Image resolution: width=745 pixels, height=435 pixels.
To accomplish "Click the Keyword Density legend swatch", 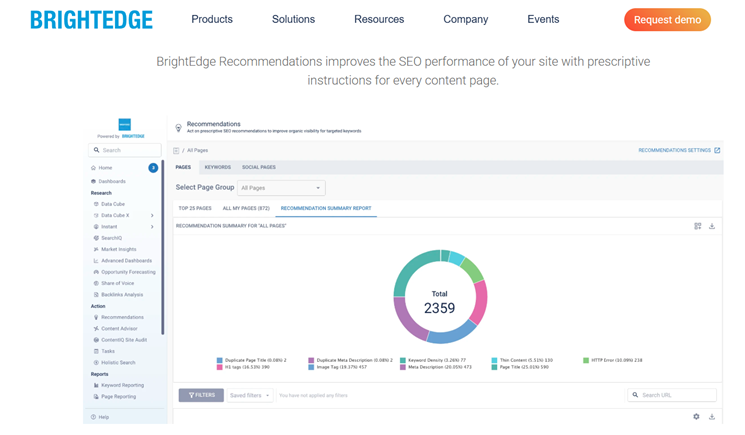I will pos(403,360).
